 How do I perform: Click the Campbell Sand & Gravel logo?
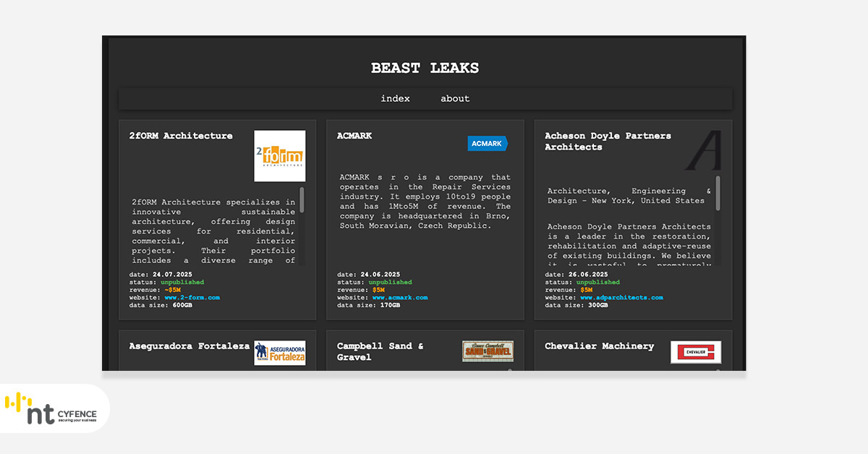(488, 351)
